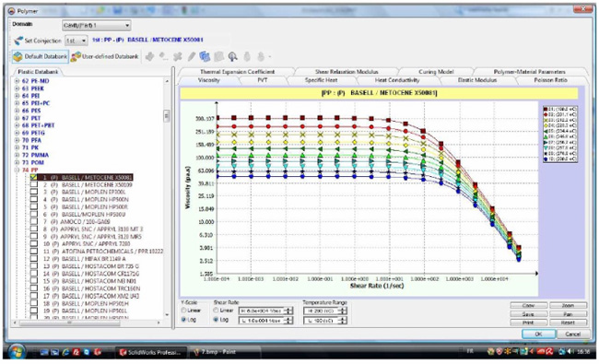This screenshot has width=599, height=364.
Task: Switch to the Poisson Ratio tab
Action: 550,80
